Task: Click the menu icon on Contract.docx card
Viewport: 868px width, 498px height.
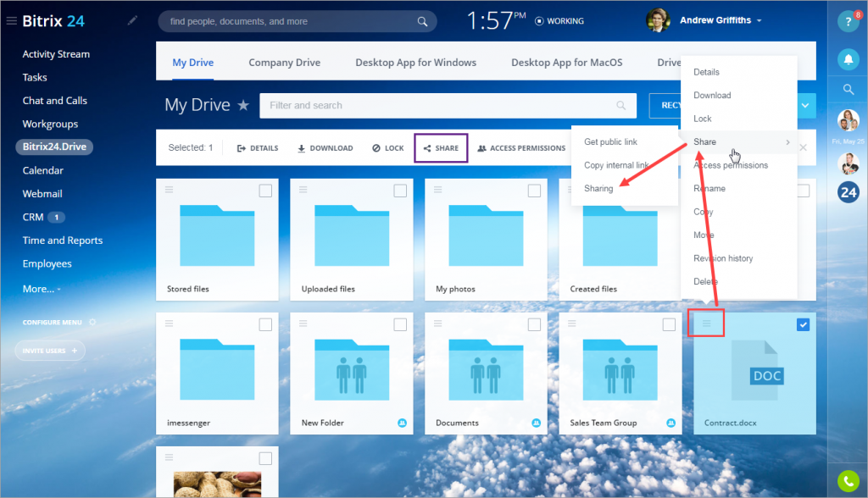Action: pyautogui.click(x=706, y=324)
